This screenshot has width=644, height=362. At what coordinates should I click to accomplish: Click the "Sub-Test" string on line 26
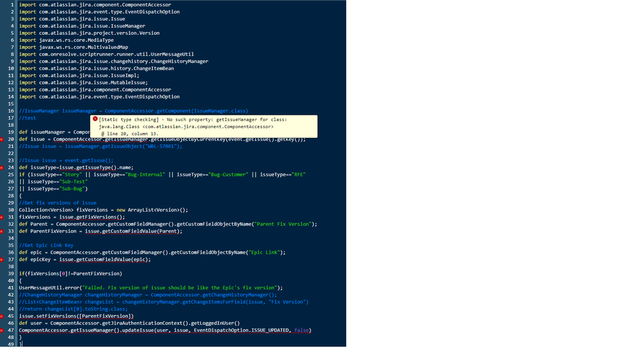pyautogui.click(x=73, y=182)
